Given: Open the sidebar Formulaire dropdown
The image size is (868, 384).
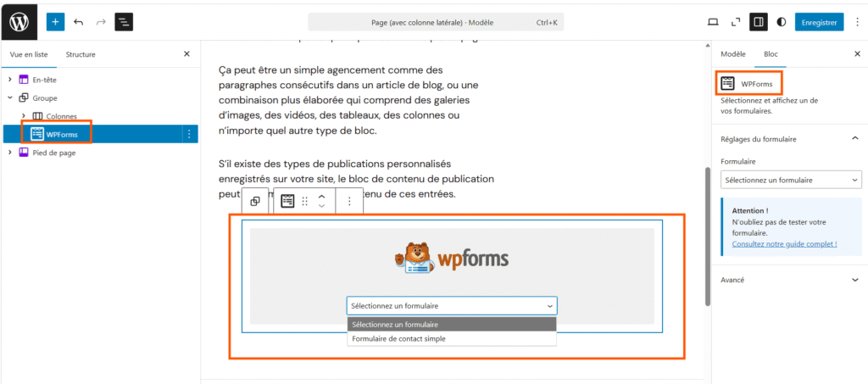Looking at the screenshot, I should point(791,181).
